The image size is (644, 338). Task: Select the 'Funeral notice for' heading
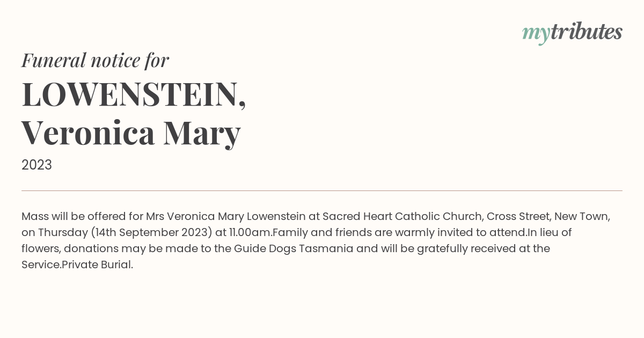click(x=95, y=60)
